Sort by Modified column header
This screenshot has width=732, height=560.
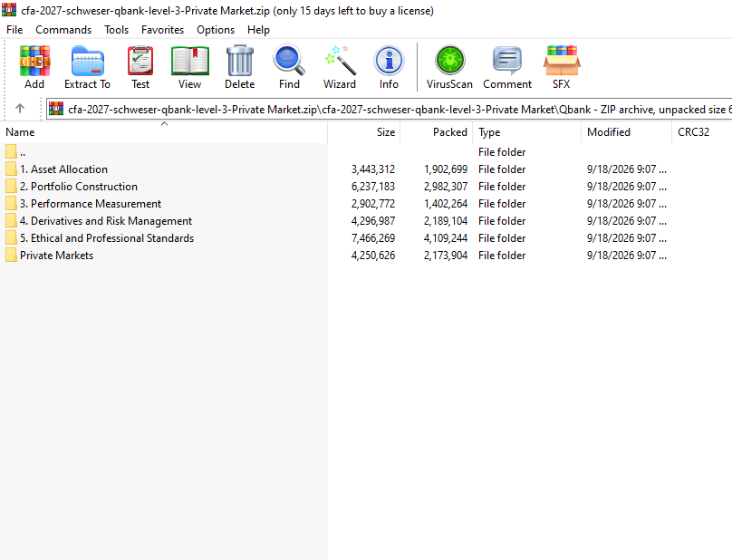[626, 132]
